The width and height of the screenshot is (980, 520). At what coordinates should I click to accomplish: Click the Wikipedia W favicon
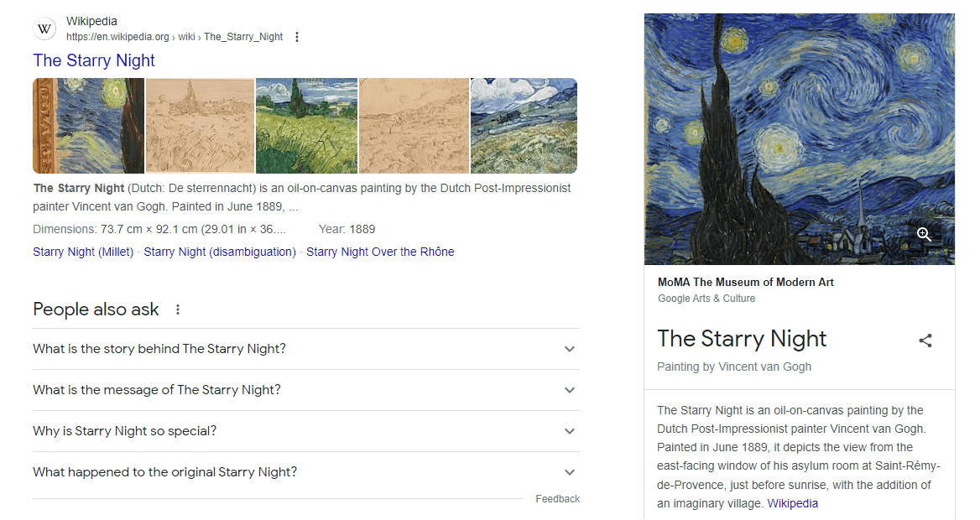[x=44, y=29]
